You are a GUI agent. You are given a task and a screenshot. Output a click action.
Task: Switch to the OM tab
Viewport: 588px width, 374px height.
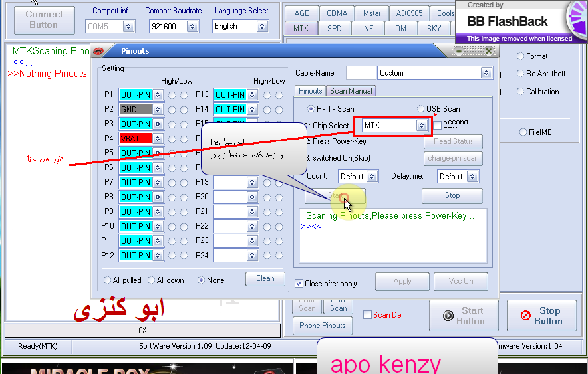click(x=400, y=29)
